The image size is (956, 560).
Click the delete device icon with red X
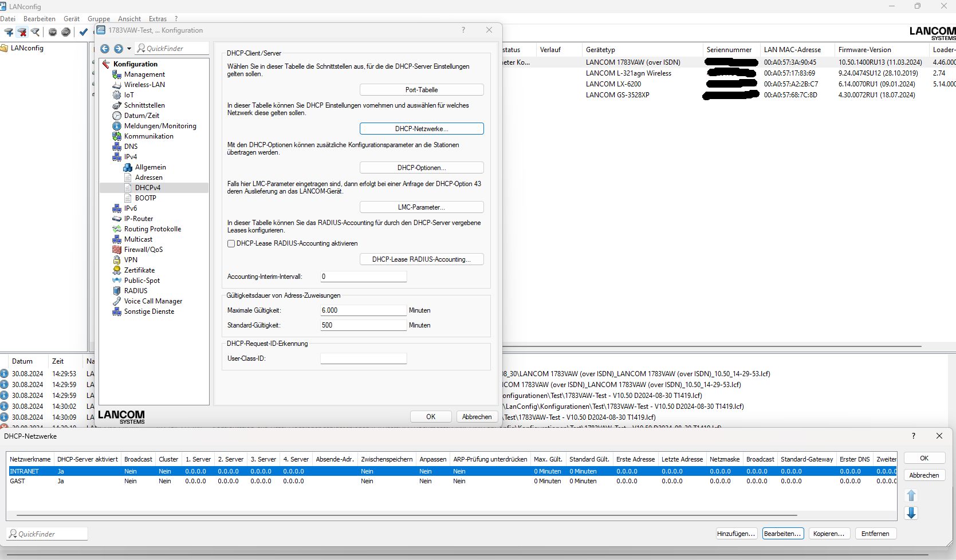click(22, 32)
